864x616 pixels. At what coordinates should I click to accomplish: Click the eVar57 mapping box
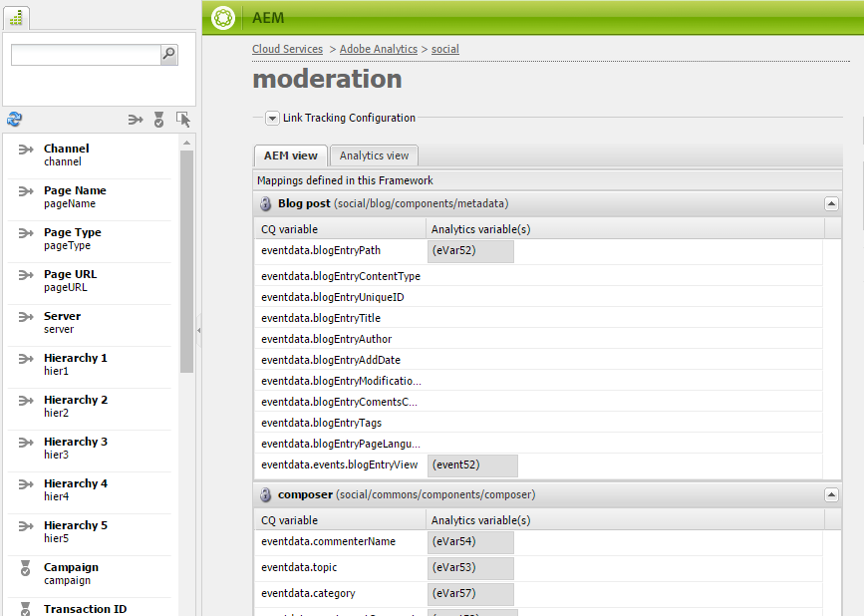coord(470,594)
